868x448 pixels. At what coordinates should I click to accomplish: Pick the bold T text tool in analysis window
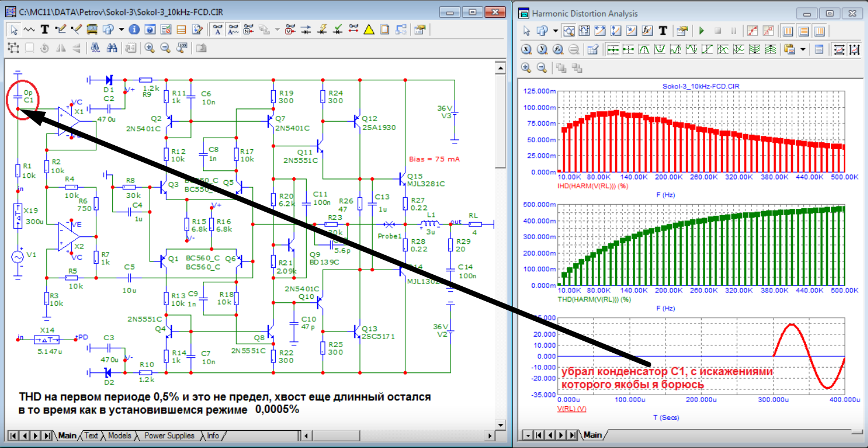pyautogui.click(x=663, y=30)
